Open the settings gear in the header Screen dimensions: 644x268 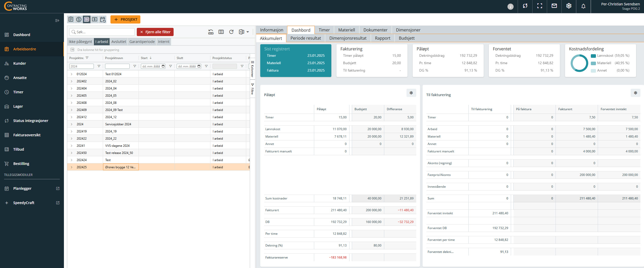pyautogui.click(x=569, y=6)
